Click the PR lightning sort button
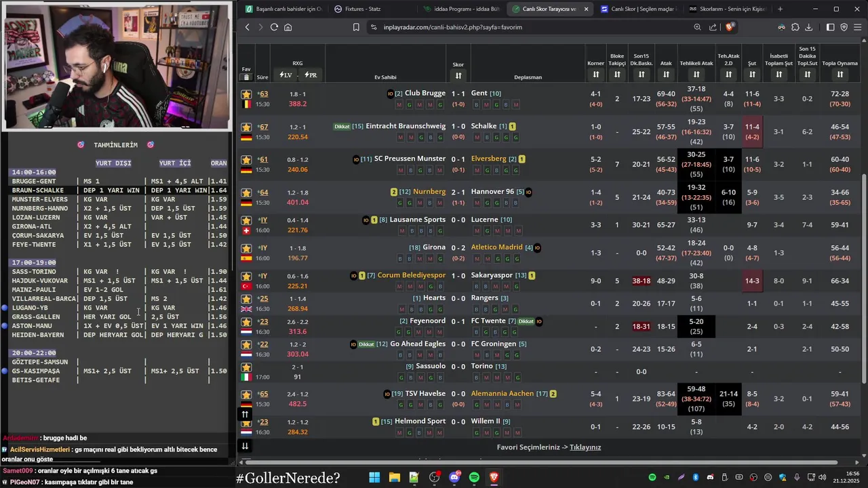Screen dimensions: 868x488 tap(311, 75)
